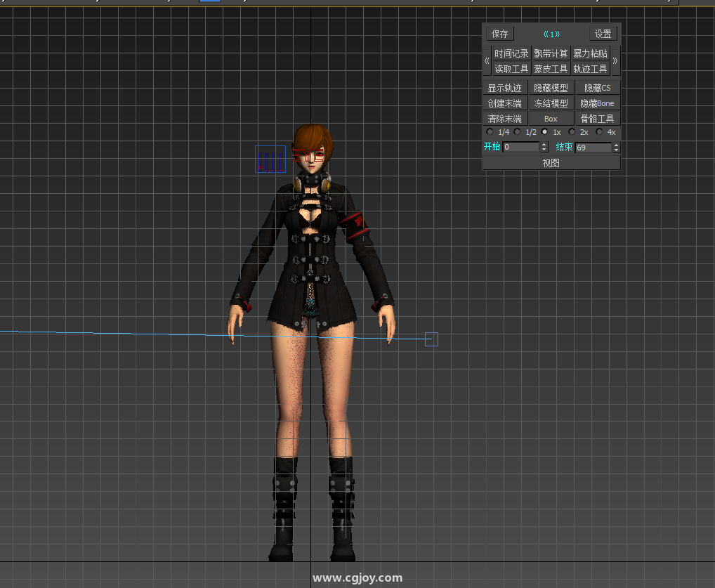Click the 结束 end frame input field

pos(593,148)
